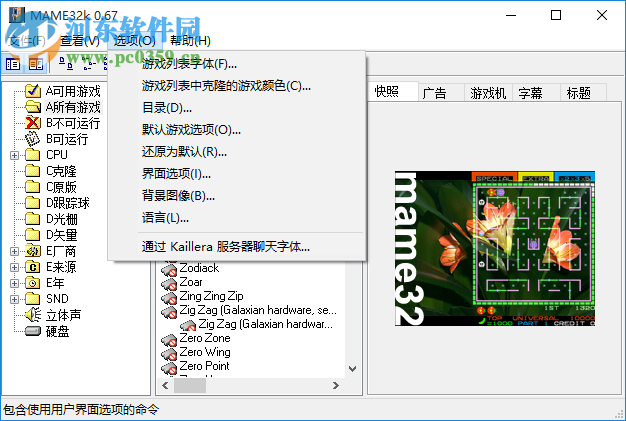The image size is (626, 421).
Task: Click the game list scroll down arrow
Action: click(353, 369)
